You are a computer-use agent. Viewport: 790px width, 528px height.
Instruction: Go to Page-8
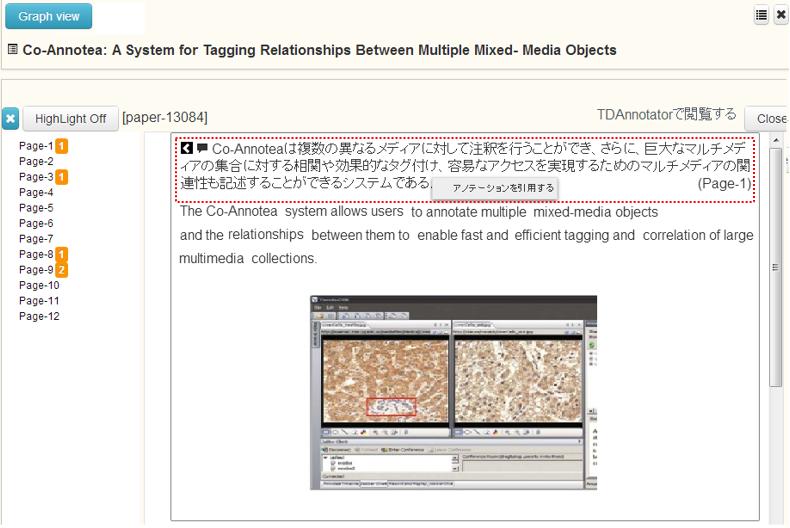36,254
